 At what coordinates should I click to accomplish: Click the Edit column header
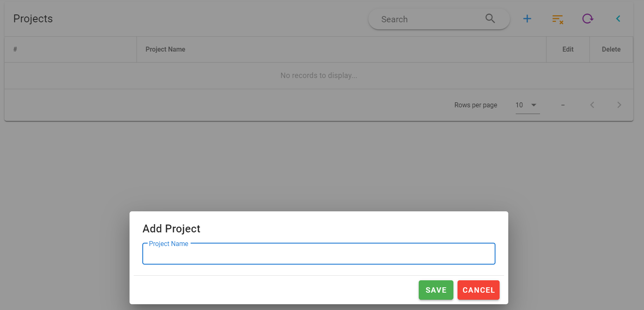point(568,50)
